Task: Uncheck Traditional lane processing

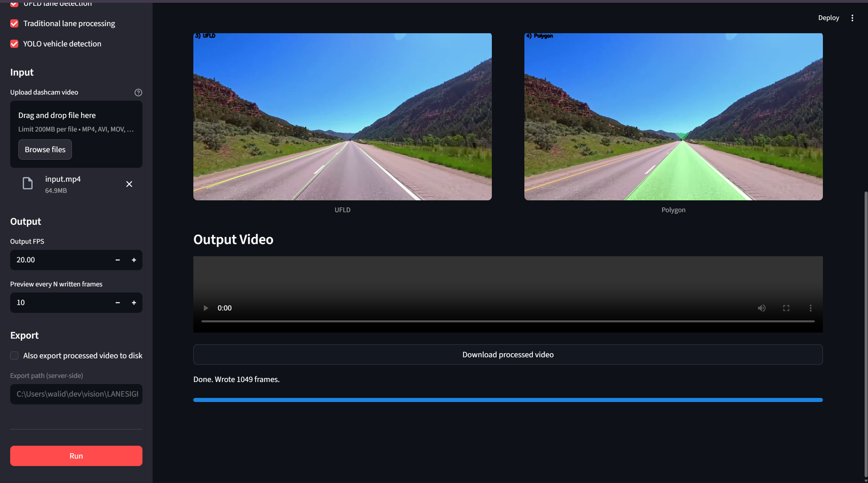Action: tap(14, 23)
